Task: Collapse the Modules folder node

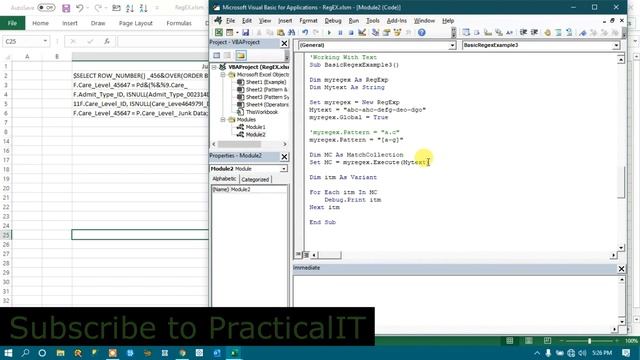Action: click(x=223, y=120)
